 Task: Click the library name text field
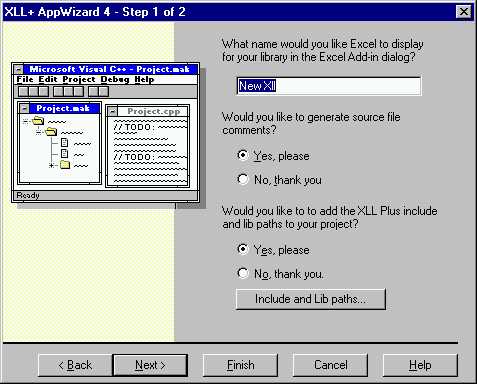(x=329, y=86)
